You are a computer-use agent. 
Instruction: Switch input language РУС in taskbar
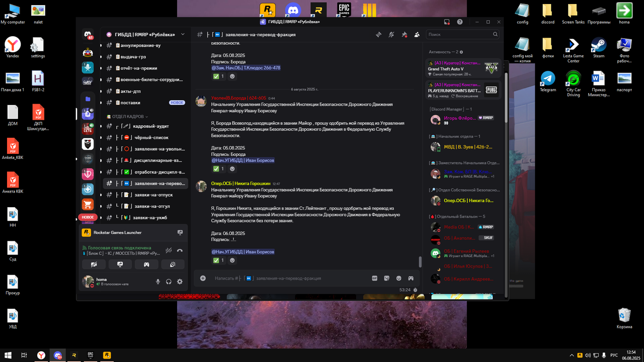614,355
